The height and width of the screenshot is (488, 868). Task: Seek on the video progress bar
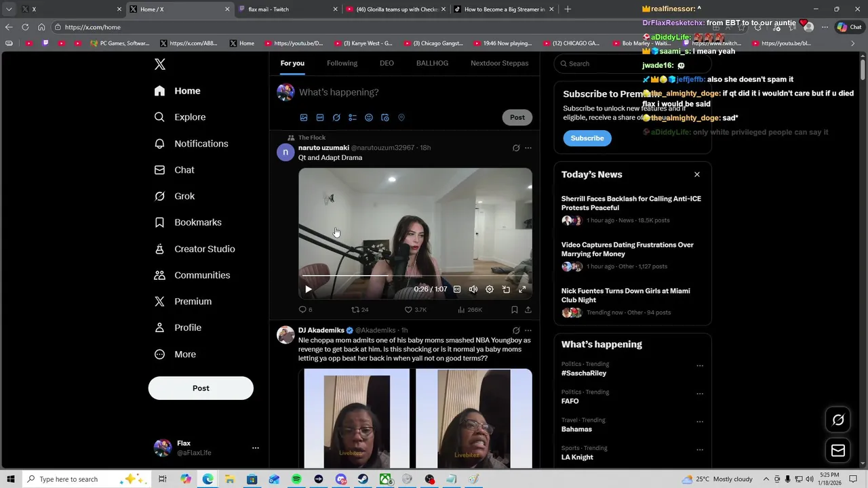(415, 277)
